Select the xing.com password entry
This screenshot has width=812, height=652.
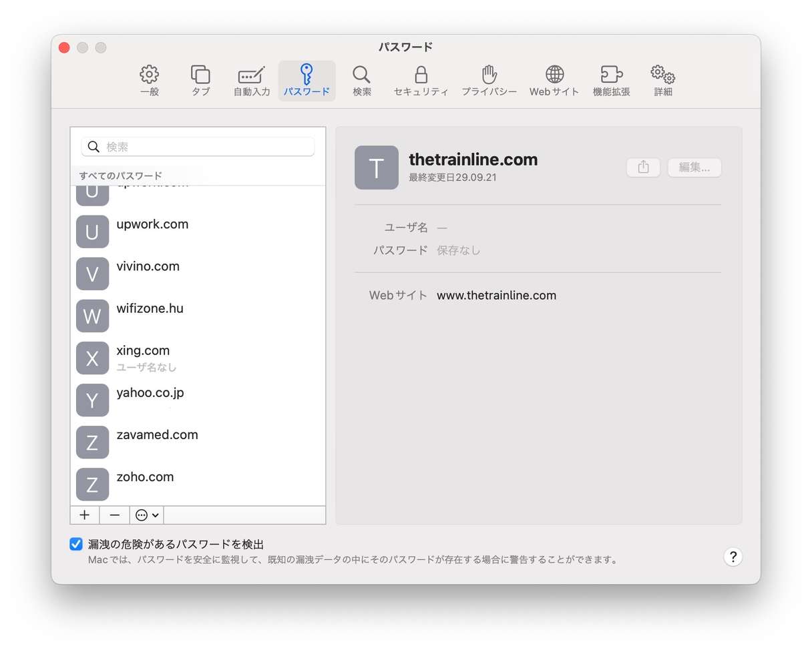(x=198, y=358)
